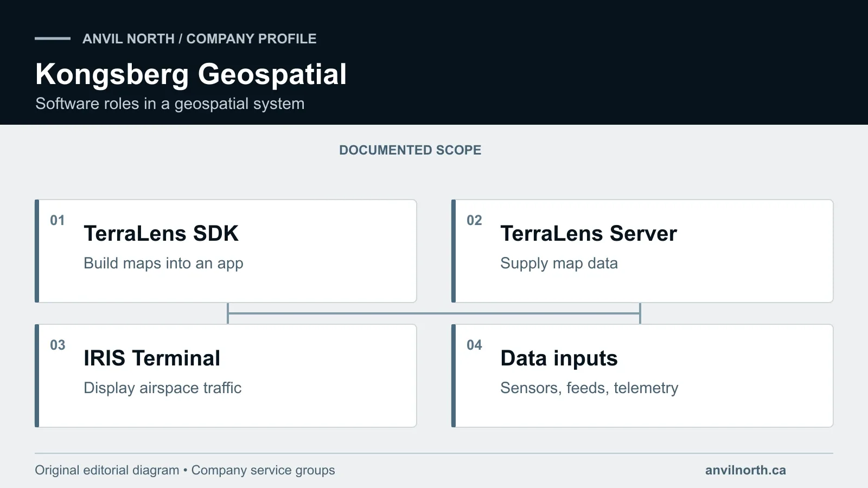Click the description 'Supply map data'
868x488 pixels.
coord(559,264)
